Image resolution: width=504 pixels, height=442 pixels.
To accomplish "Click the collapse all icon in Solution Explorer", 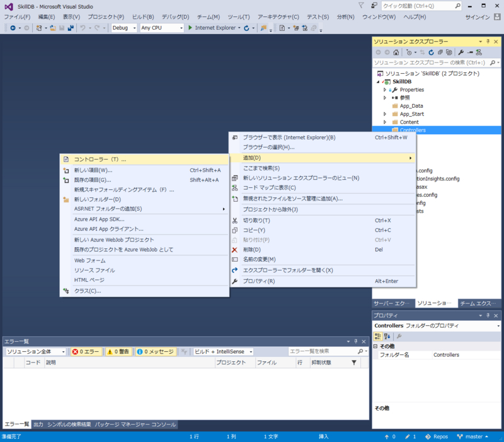I will (440, 52).
